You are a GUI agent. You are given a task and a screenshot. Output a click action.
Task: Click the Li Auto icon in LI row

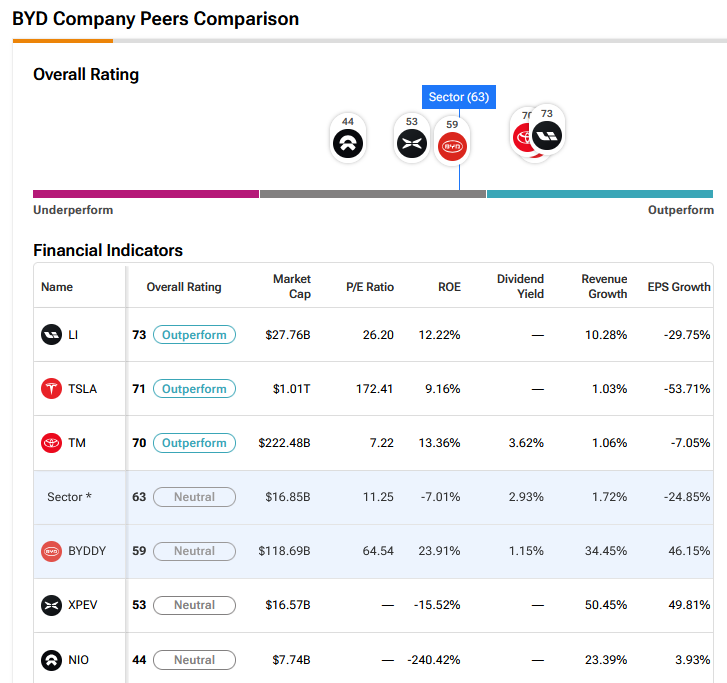[51, 335]
